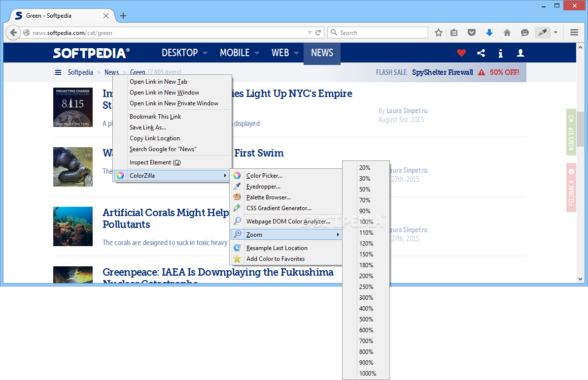The width and height of the screenshot is (588, 380).
Task: Click the page scrollbar down arrow
Action: pos(580,279)
